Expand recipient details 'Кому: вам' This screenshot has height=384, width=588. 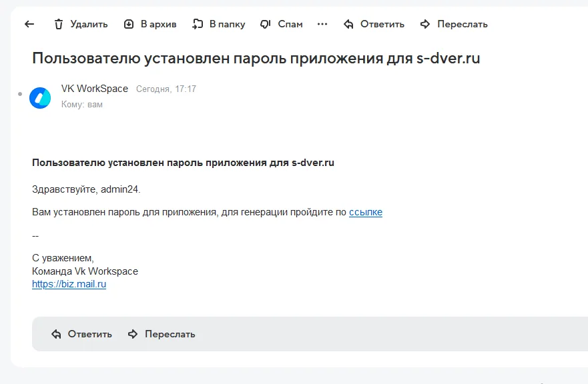[x=81, y=105]
